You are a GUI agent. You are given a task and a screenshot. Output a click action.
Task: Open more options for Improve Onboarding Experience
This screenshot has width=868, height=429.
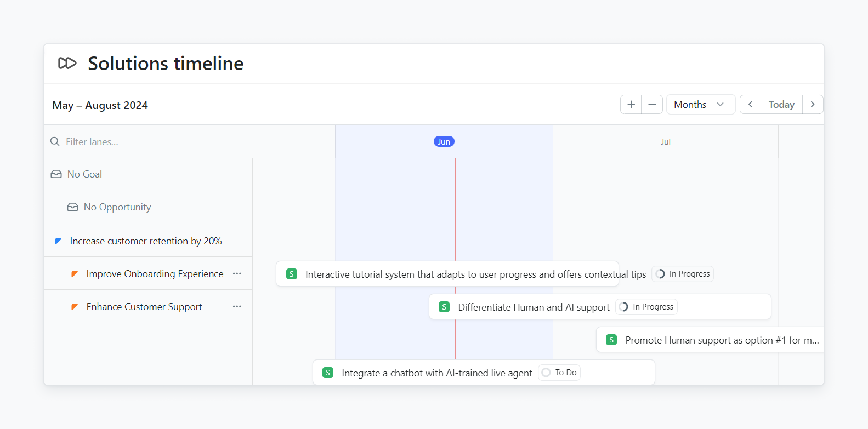point(237,274)
